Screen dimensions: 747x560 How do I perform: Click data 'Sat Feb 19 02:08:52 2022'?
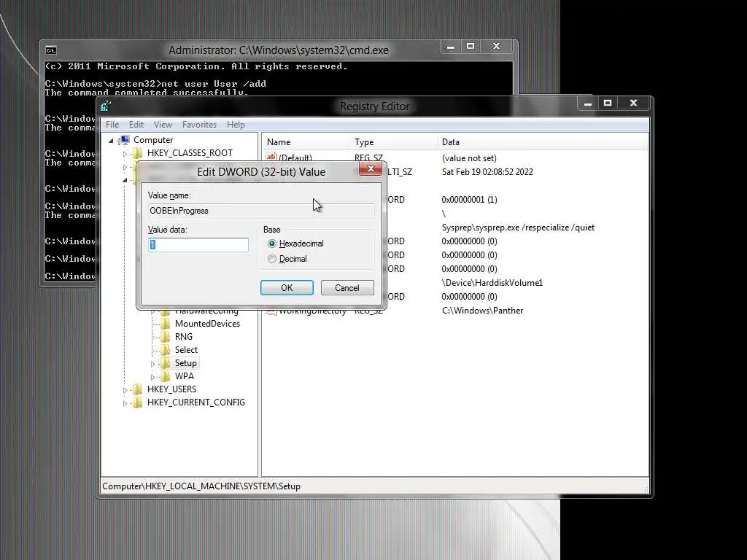(487, 172)
